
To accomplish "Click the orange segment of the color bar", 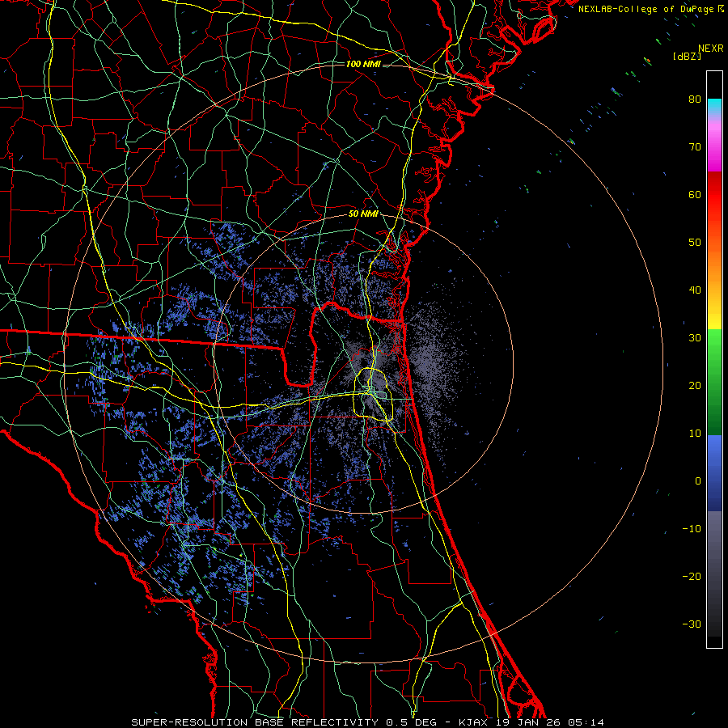I will 714,260.
